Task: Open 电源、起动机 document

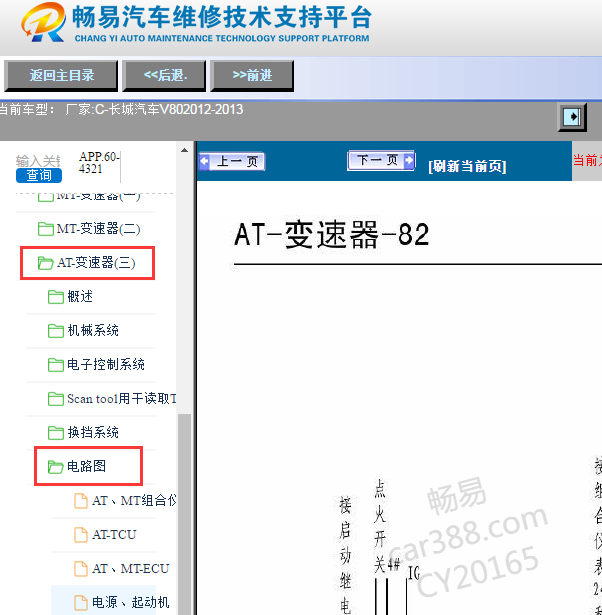Action: tap(131, 602)
